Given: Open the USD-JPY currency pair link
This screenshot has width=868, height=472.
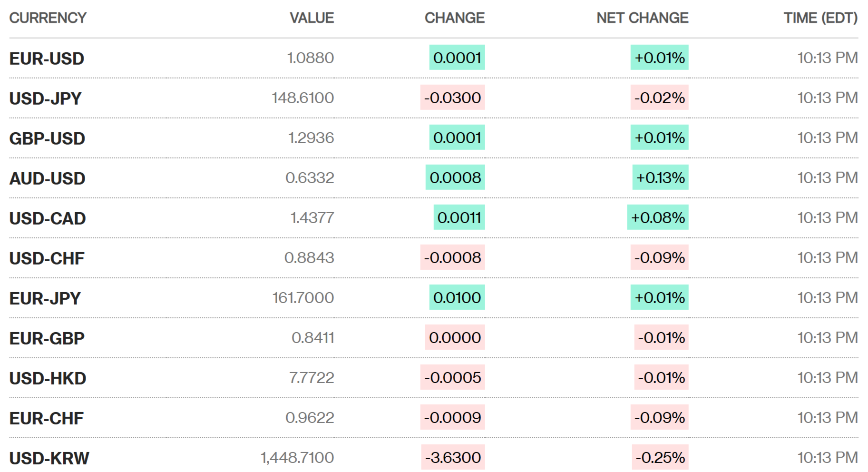Looking at the screenshot, I should click(45, 98).
